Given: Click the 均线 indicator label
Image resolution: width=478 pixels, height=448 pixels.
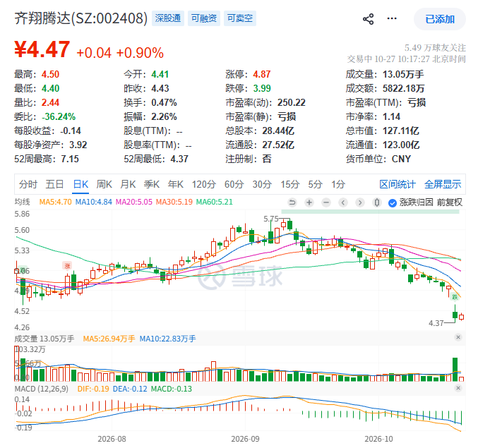Looking at the screenshot, I should (x=23, y=202).
